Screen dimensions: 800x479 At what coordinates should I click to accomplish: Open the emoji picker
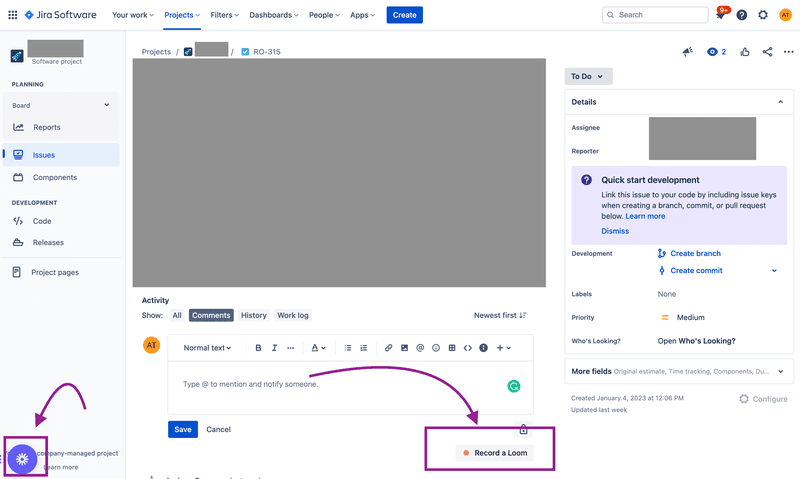click(436, 348)
